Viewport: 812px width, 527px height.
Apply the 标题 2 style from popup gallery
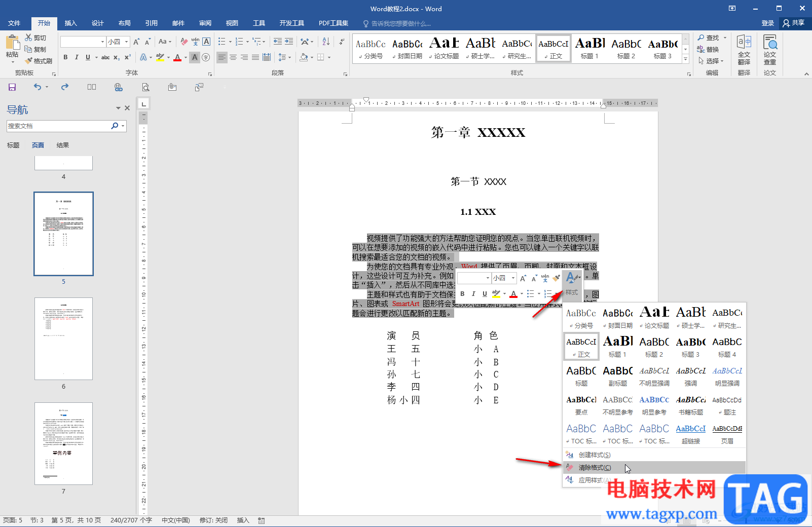point(654,347)
